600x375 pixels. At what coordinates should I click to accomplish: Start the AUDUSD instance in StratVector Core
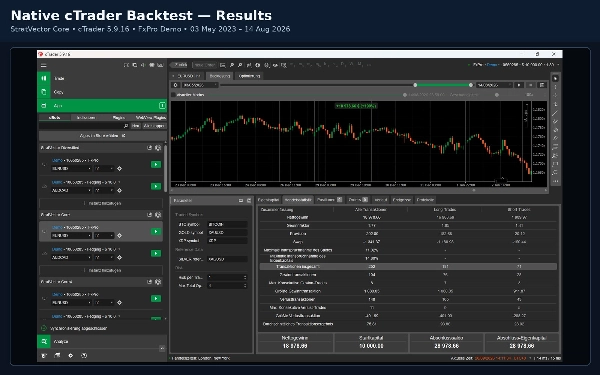click(x=156, y=253)
